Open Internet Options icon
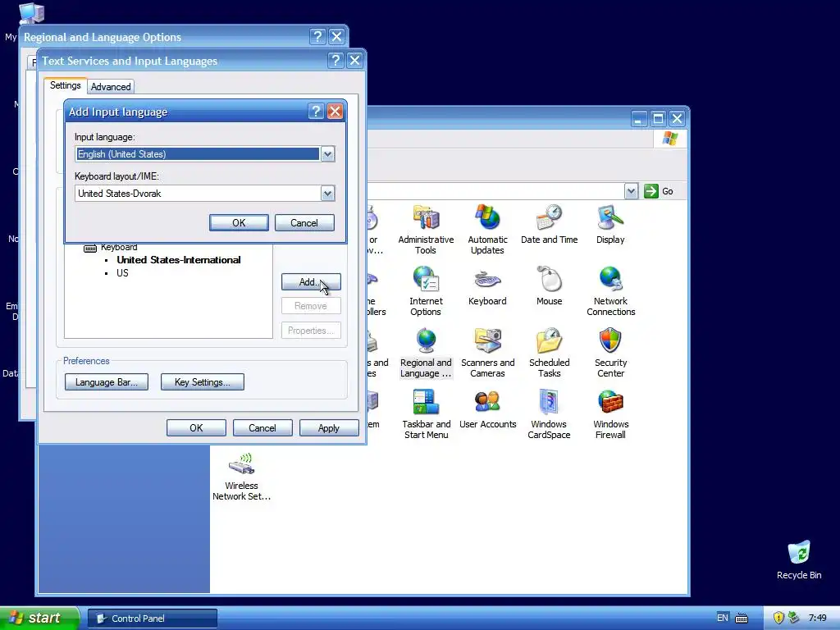The image size is (840, 630). (426, 291)
